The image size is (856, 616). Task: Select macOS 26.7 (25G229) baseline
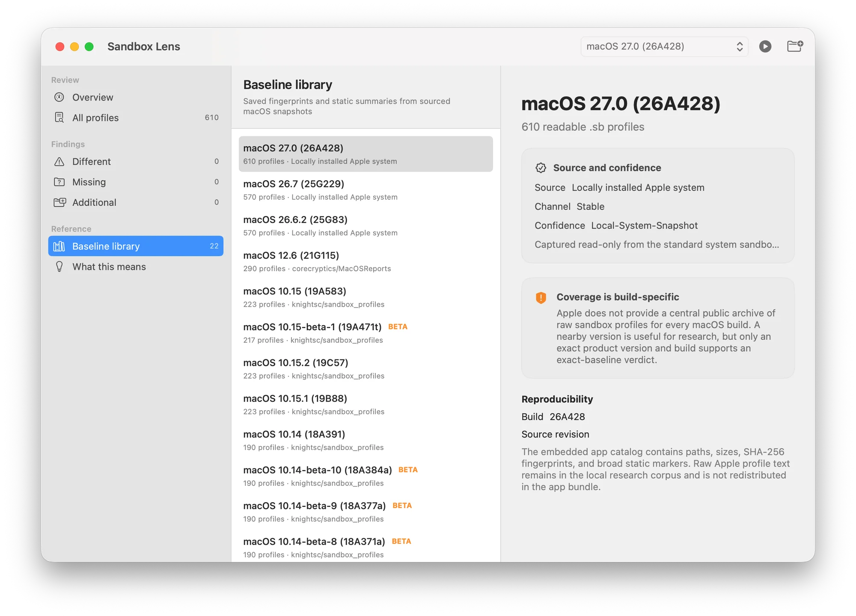pyautogui.click(x=366, y=190)
